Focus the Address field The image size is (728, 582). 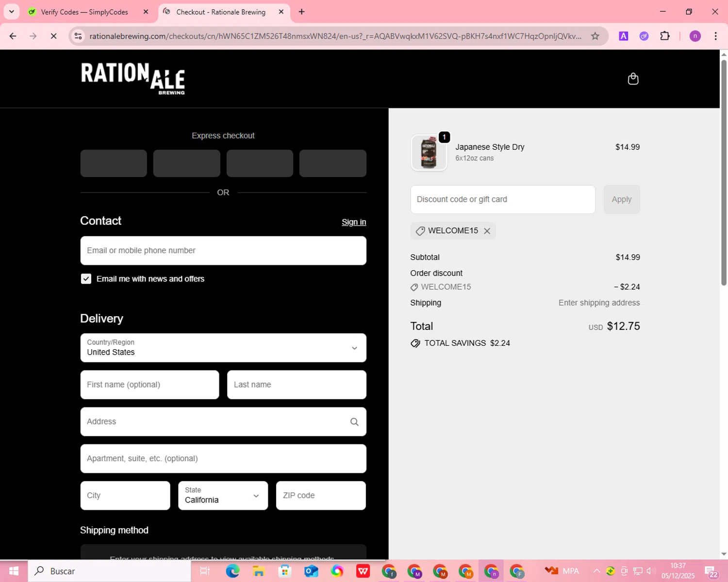click(x=223, y=422)
